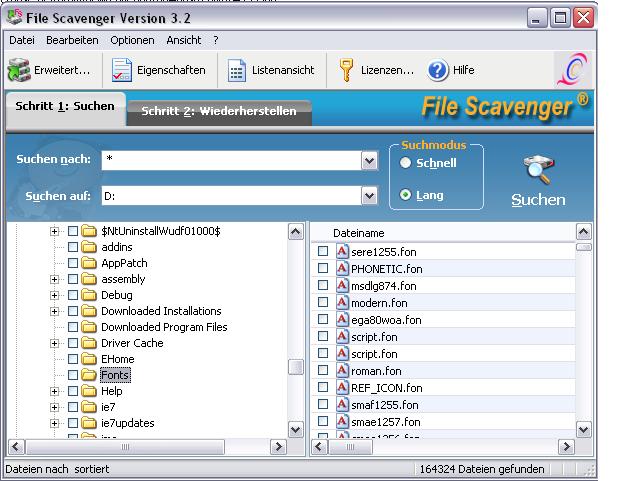
Task: Open the Optionen menu
Action: pyautogui.click(x=132, y=40)
